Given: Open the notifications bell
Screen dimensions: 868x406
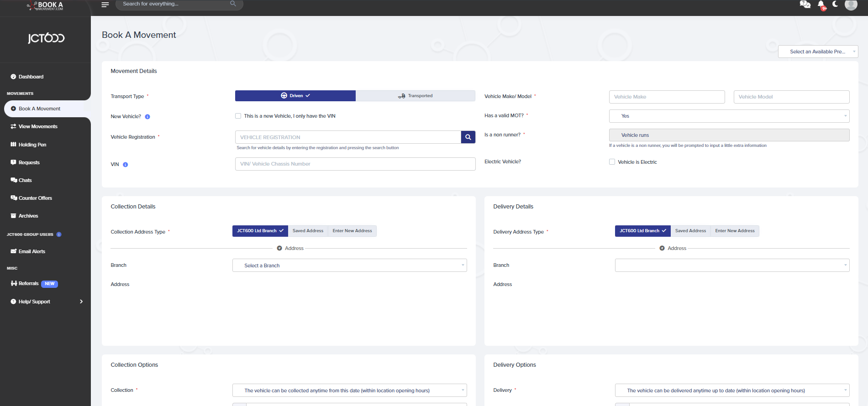Looking at the screenshot, I should (x=821, y=5).
